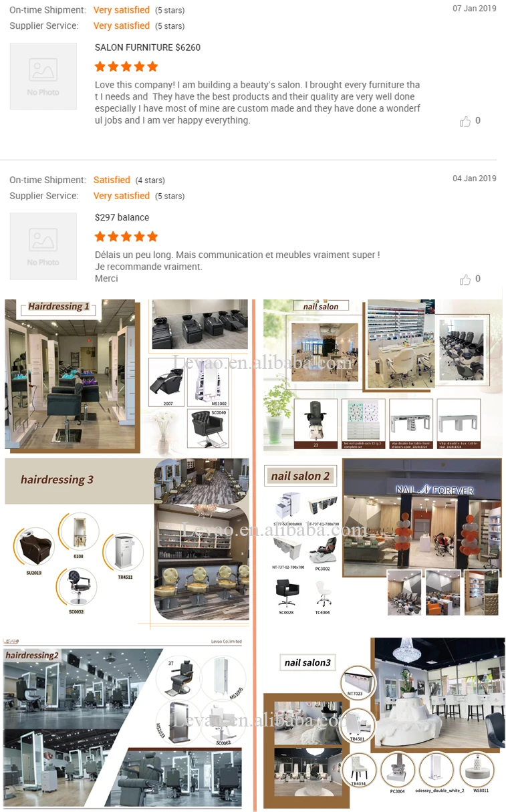Select the 0108 mirror station circle image
The width and height of the screenshot is (506, 812).
tap(78, 532)
